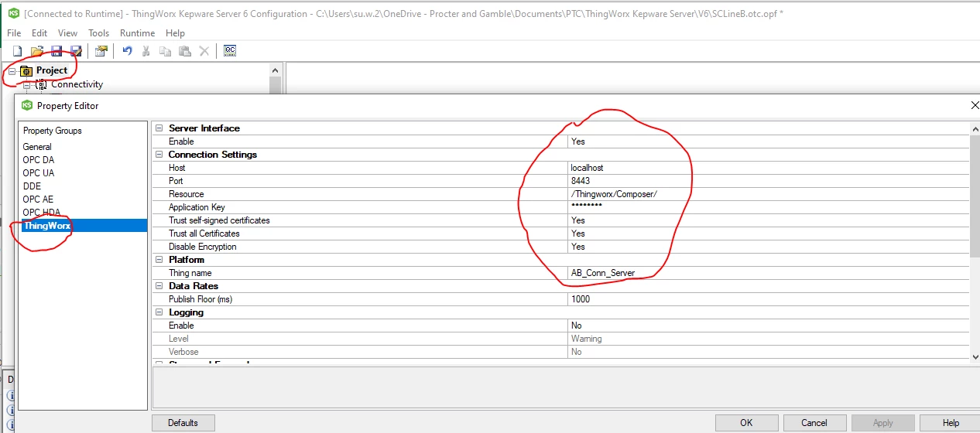980x433 pixels.
Task: Select the OPC AE property group
Action: [x=38, y=199]
